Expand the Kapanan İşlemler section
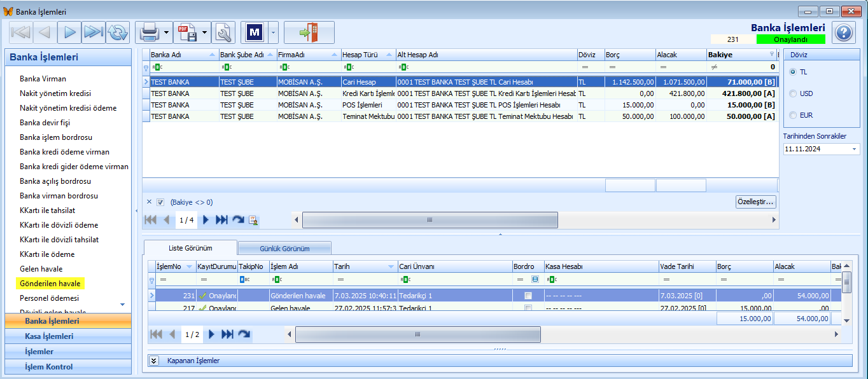This screenshot has height=379, width=868. point(153,361)
